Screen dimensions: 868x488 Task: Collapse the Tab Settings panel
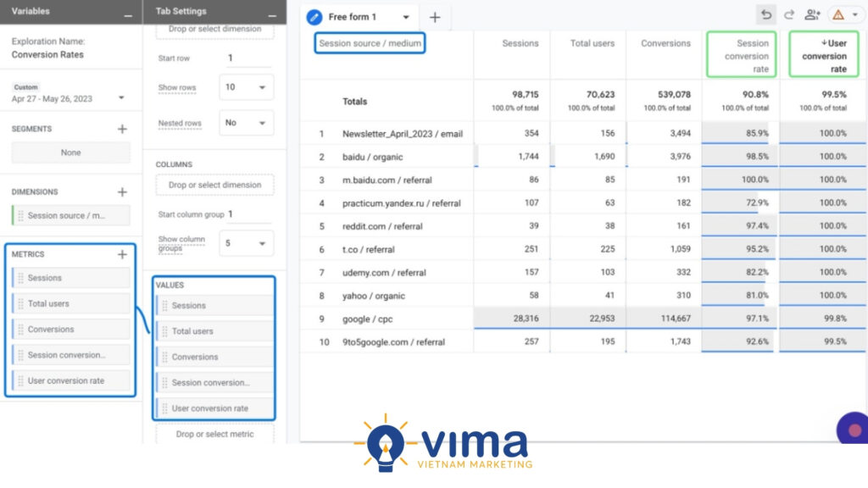click(x=271, y=14)
